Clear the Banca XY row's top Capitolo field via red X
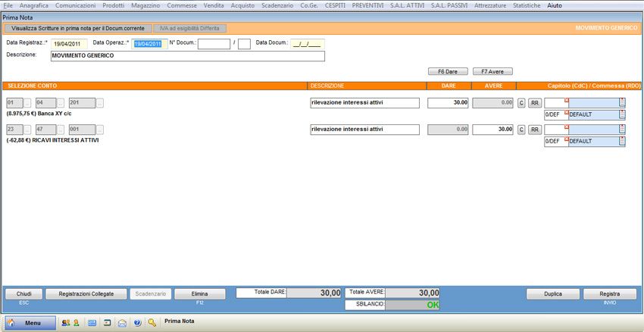Screen dimensions: 644x332 coord(566,100)
